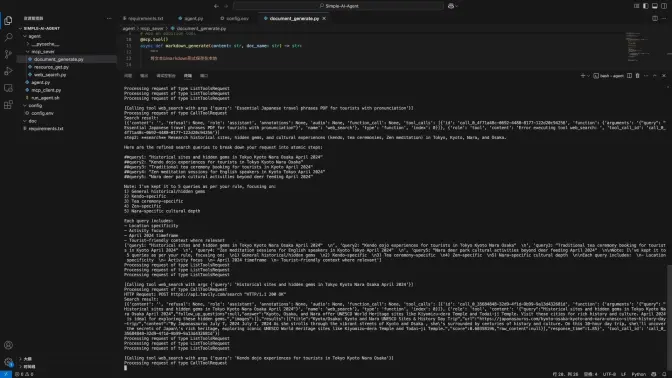672x378 pixels.
Task: Open config.env in Explorer tree
Action: pyautogui.click(x=42, y=113)
